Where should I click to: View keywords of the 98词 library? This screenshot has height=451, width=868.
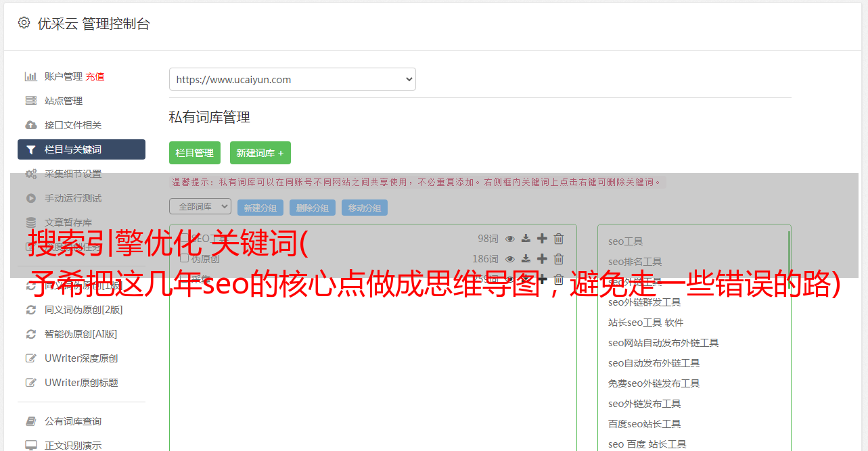510,239
